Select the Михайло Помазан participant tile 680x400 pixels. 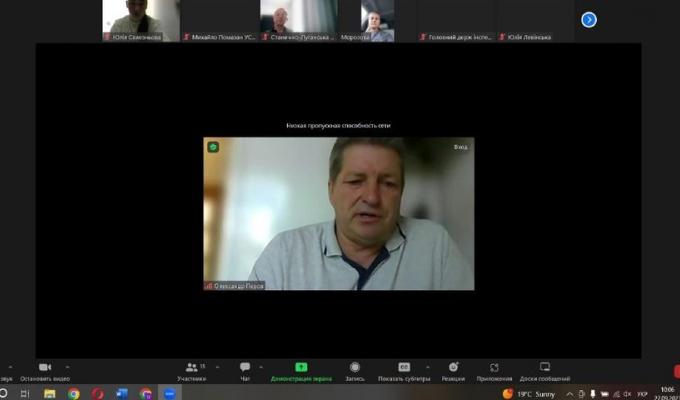coord(220,20)
